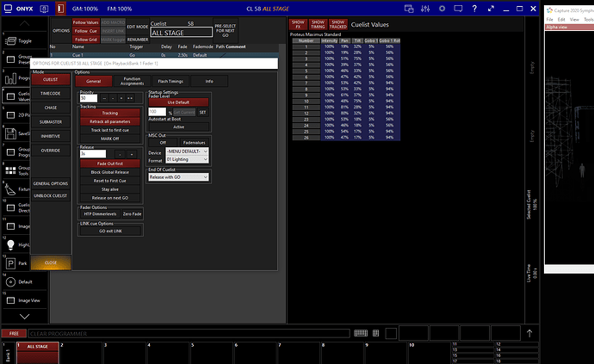The image size is (594, 364).
Task: Click the fullscreen expand arrows icon
Action: pyautogui.click(x=491, y=9)
